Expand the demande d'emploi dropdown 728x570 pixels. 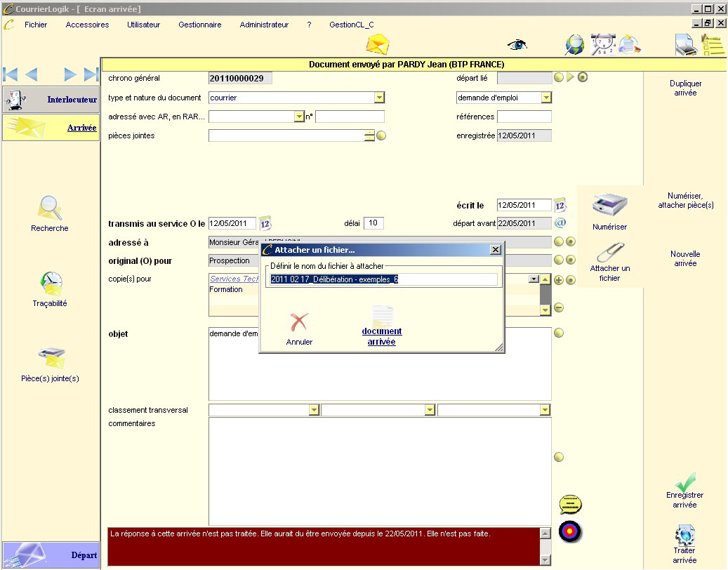pos(546,98)
